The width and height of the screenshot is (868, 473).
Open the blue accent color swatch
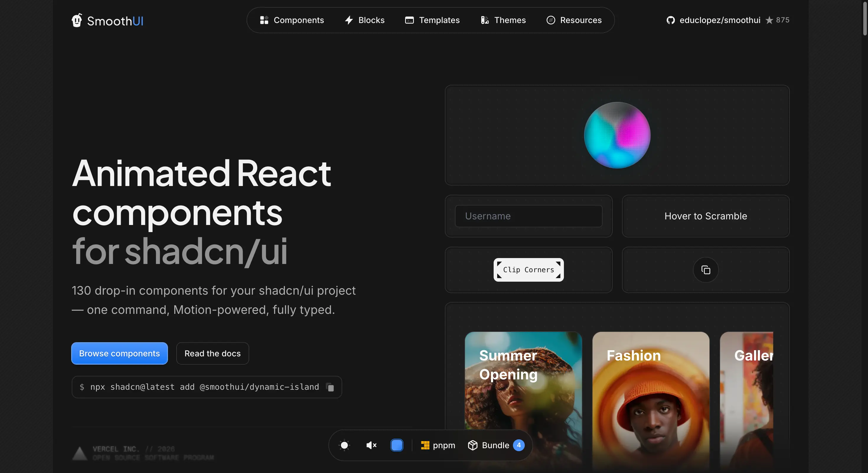coord(397,445)
